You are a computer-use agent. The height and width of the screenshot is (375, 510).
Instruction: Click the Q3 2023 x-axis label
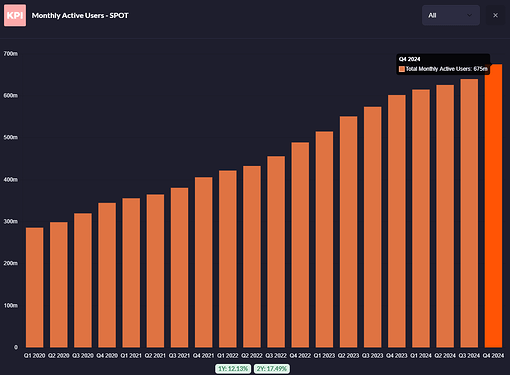373,356
